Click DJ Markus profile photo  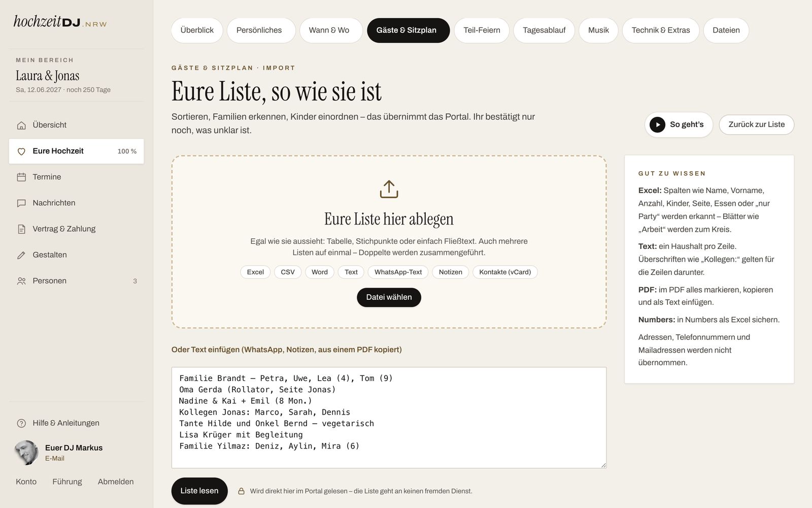pyautogui.click(x=26, y=453)
